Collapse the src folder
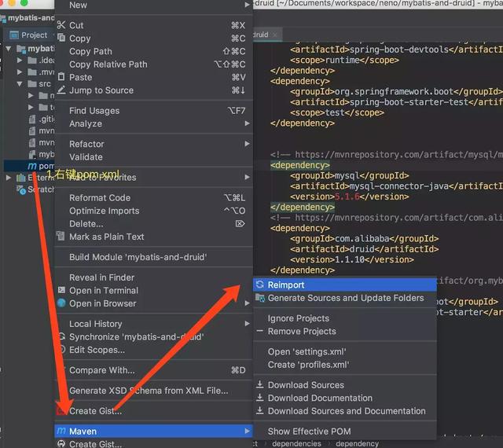503x448 pixels. (20, 84)
